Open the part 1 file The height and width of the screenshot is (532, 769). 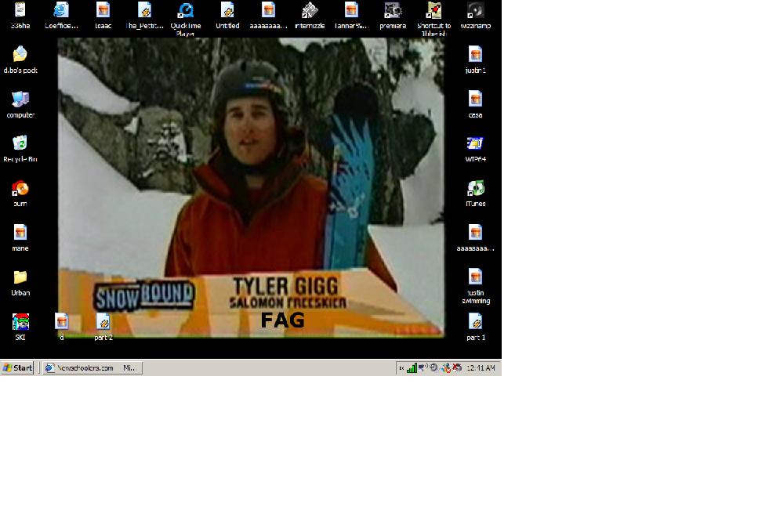pyautogui.click(x=475, y=321)
